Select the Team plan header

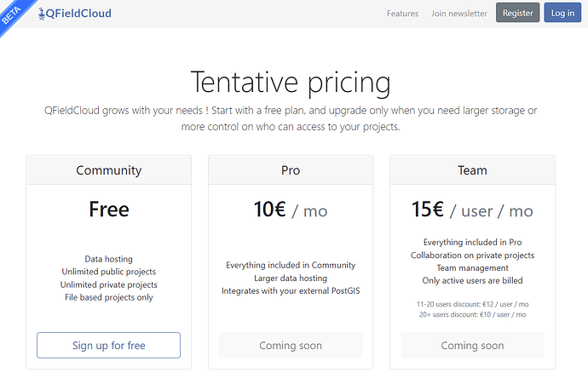pyautogui.click(x=472, y=170)
